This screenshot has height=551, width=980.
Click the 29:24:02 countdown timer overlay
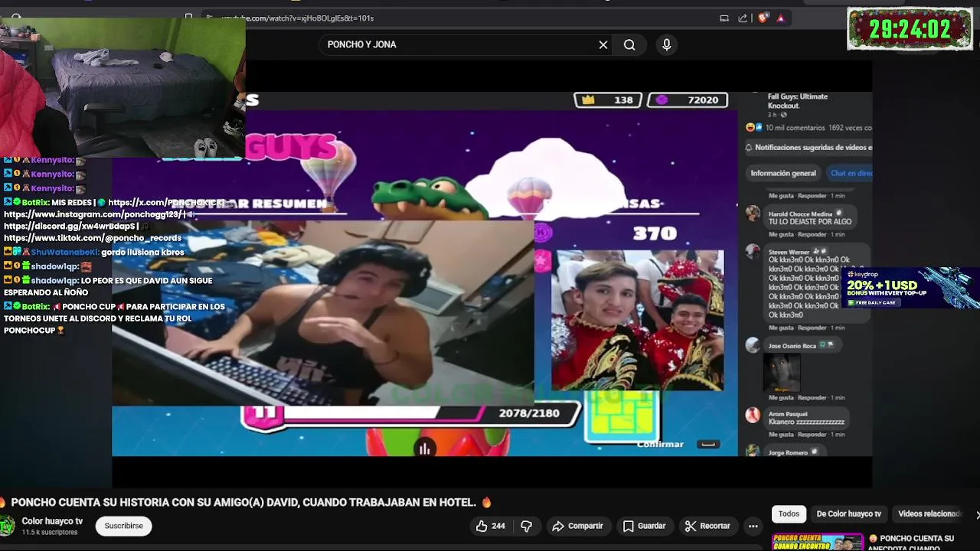tap(910, 29)
